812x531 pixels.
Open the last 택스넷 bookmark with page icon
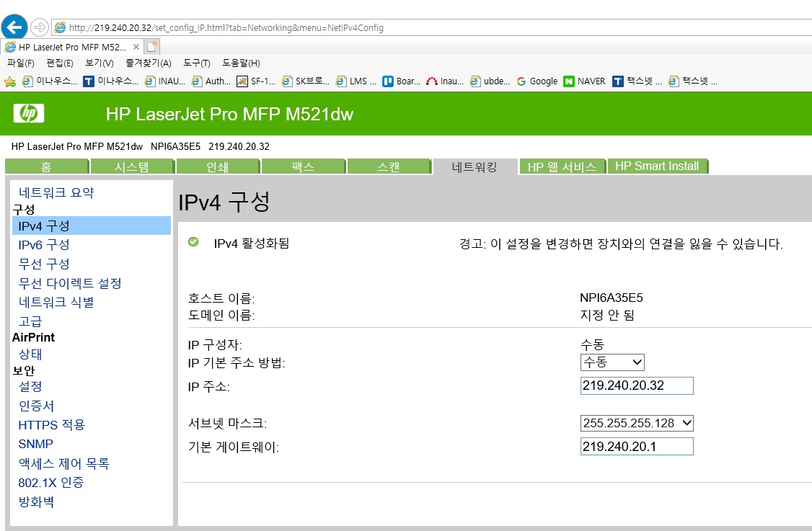pos(692,81)
